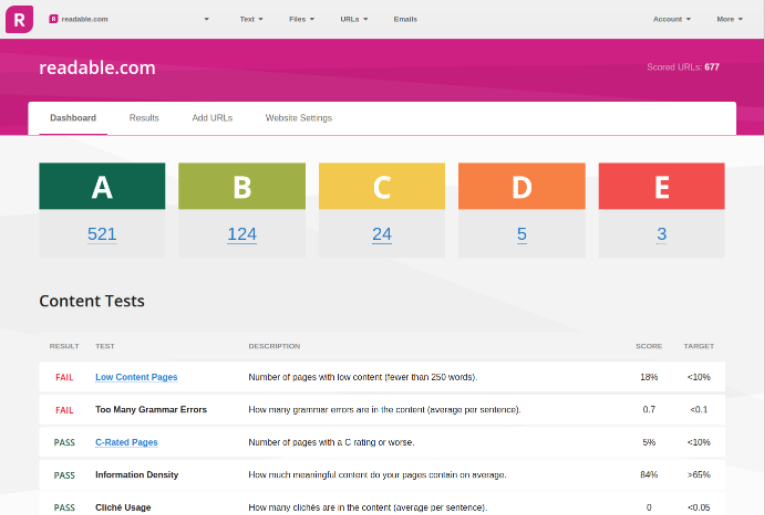Screen dimensions: 765x515
Task: Select the Too Many Grammar Errors test name
Action: tap(151, 410)
